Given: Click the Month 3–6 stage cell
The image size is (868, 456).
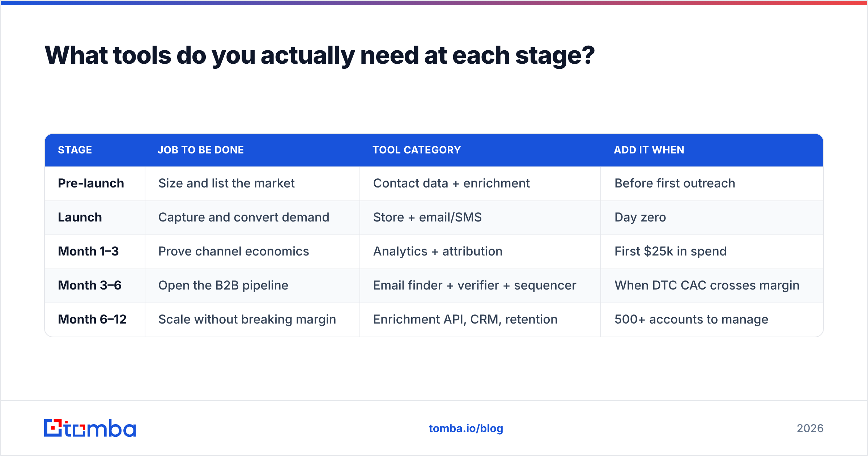Looking at the screenshot, I should (95, 286).
